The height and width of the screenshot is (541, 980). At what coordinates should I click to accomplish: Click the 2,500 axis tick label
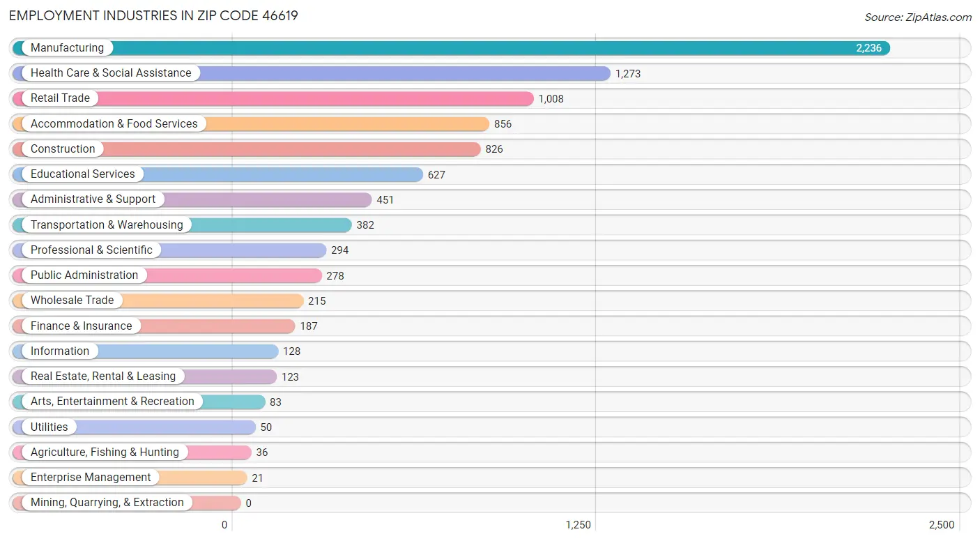point(941,525)
